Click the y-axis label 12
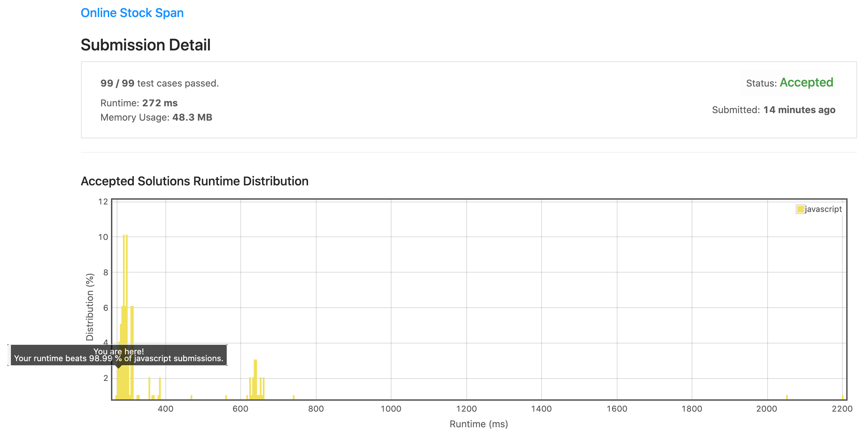This screenshot has width=868, height=445. coord(103,202)
